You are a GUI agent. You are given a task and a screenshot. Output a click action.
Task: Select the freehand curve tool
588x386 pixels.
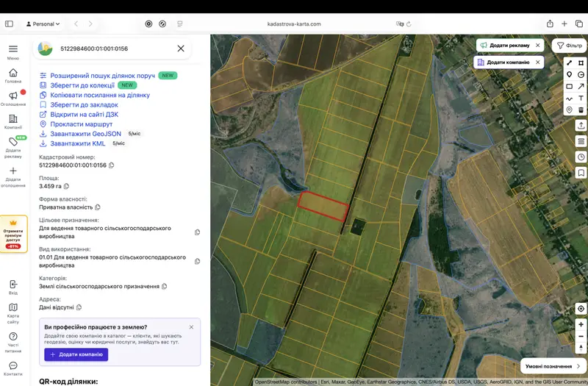tap(569, 99)
